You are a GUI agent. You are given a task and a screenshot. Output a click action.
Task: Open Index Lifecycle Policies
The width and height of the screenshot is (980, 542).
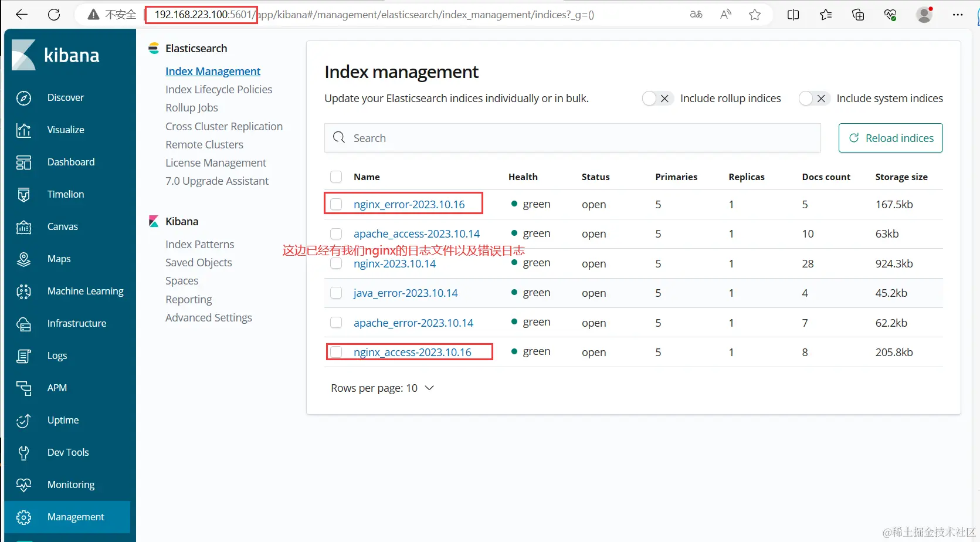coord(219,89)
